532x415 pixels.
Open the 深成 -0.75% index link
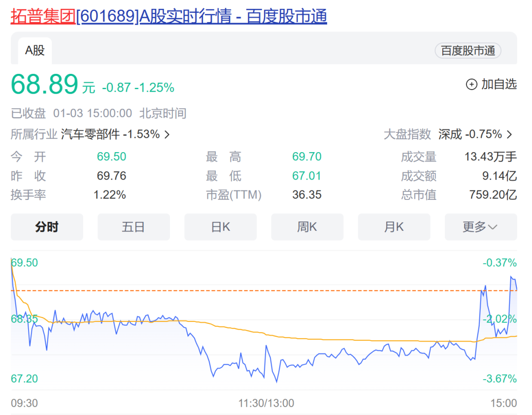(x=470, y=134)
